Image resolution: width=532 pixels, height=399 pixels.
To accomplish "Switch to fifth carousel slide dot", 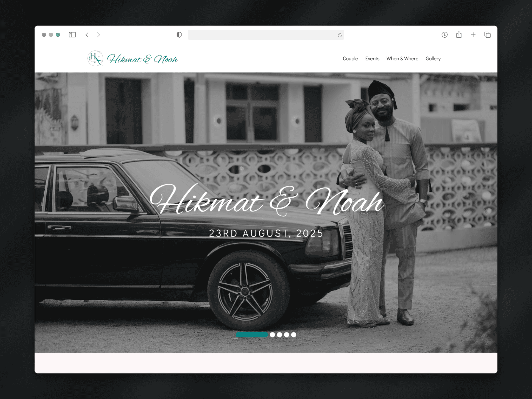I will click(294, 335).
